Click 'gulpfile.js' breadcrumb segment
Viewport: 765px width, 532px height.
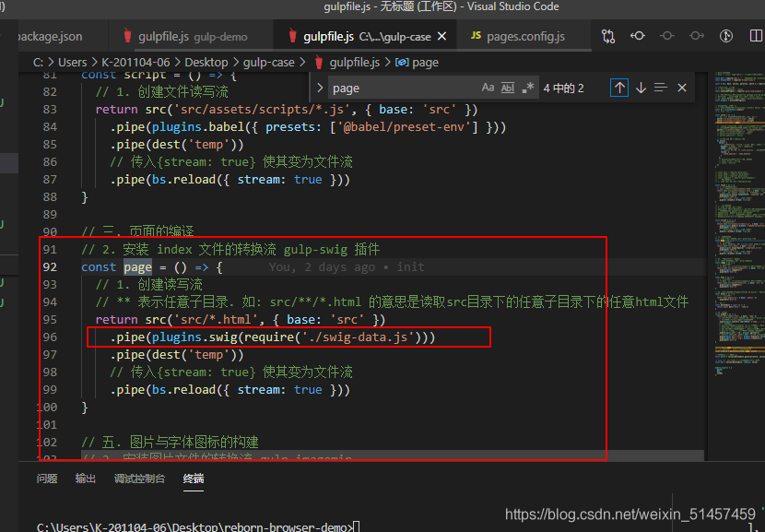(354, 63)
